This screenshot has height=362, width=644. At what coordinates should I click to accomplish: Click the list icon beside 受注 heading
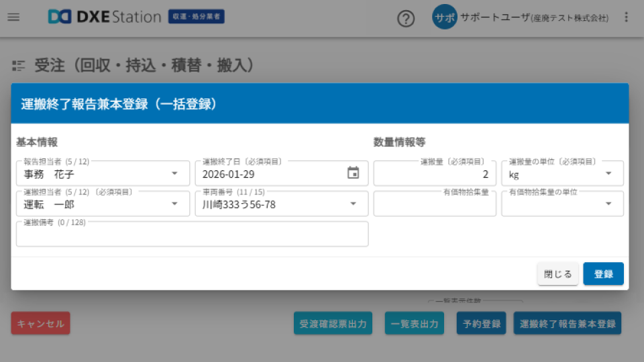[x=19, y=66]
